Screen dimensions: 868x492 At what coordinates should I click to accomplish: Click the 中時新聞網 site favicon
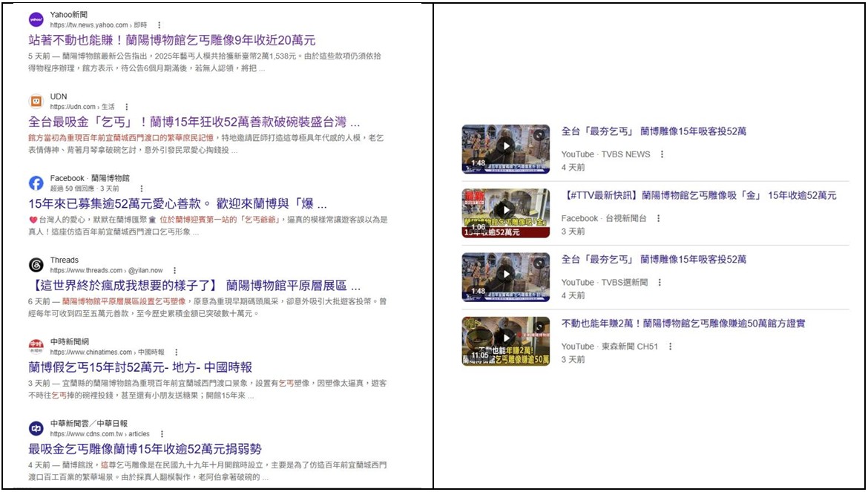[36, 347]
